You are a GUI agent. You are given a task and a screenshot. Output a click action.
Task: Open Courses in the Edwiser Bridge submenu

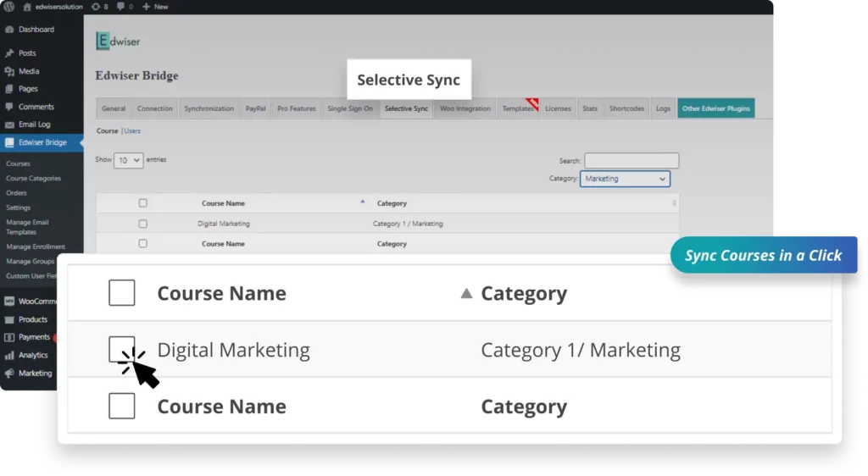pyautogui.click(x=19, y=163)
